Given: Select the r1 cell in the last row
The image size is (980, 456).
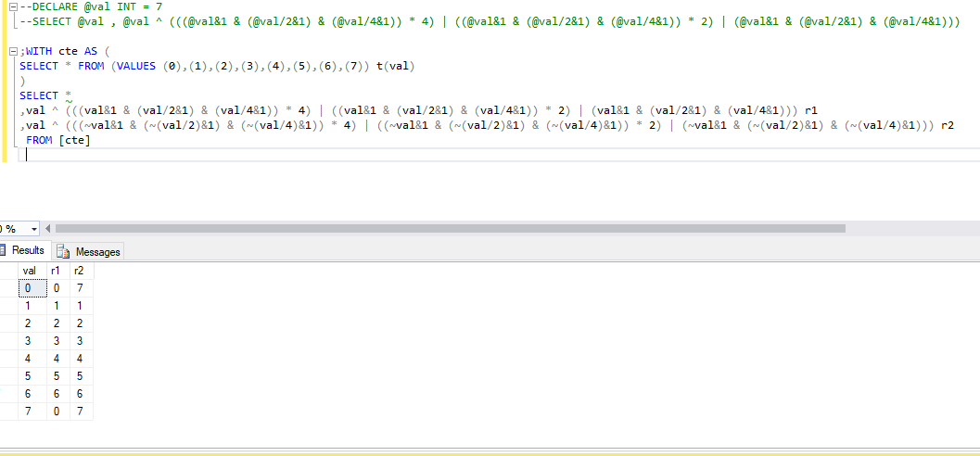Looking at the screenshot, I should [57, 411].
